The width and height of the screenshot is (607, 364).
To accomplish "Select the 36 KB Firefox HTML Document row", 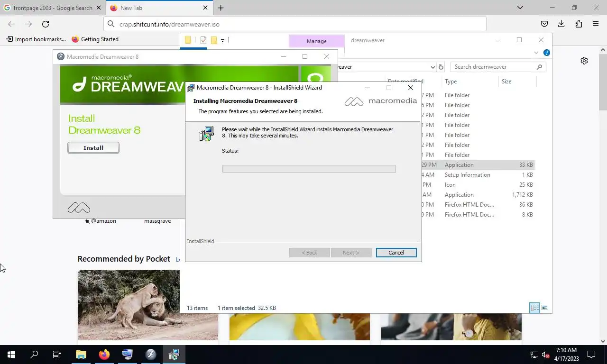I will point(478,205).
